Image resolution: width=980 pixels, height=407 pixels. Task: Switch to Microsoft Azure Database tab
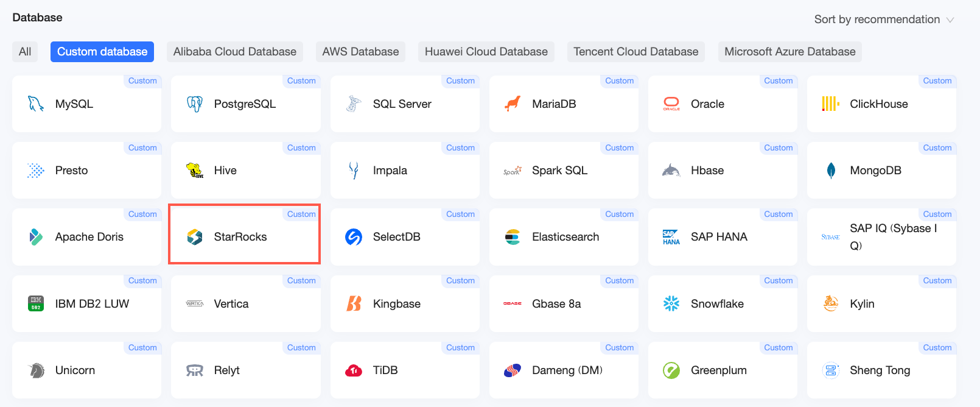[790, 52]
